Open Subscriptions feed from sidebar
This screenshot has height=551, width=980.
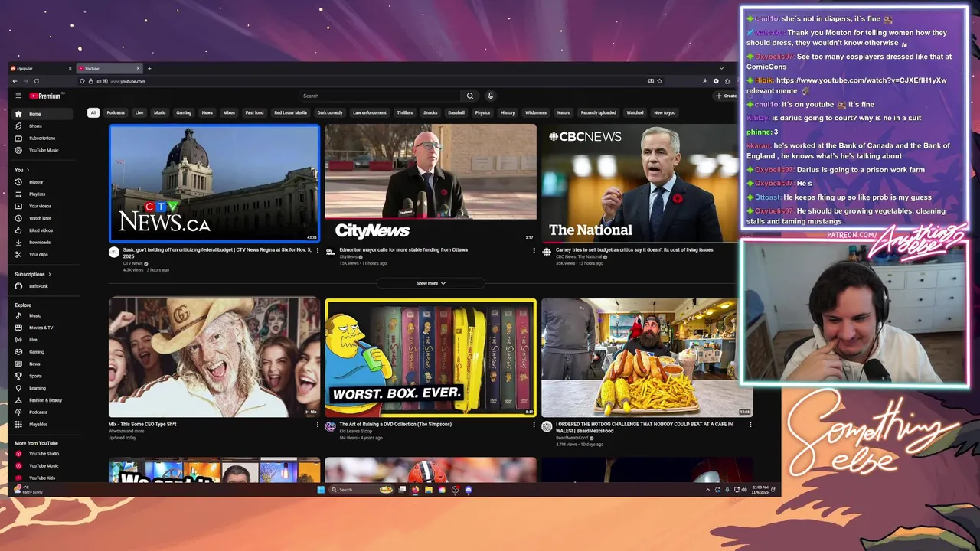coord(42,139)
